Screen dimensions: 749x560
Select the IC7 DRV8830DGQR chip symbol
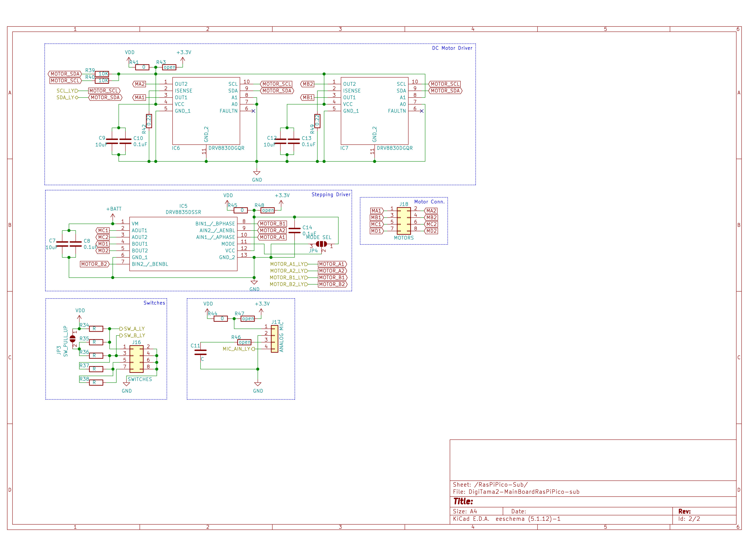point(374,111)
